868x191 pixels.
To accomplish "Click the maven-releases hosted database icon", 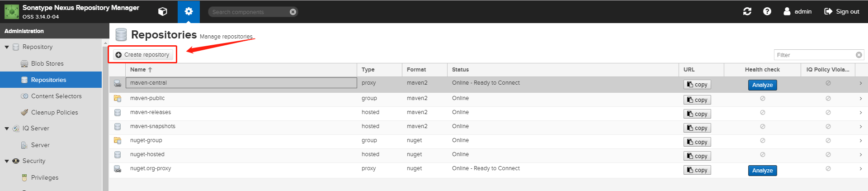I will 118,113.
